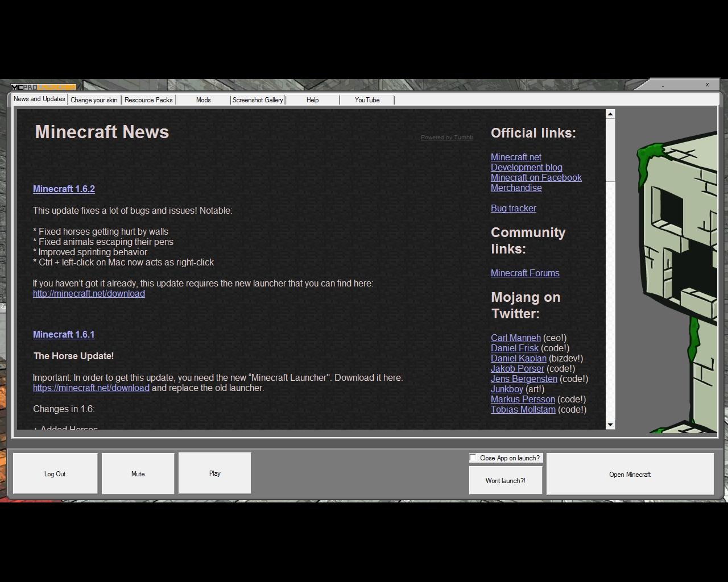
Task: Open the Rescource Packs tab
Action: tap(148, 99)
